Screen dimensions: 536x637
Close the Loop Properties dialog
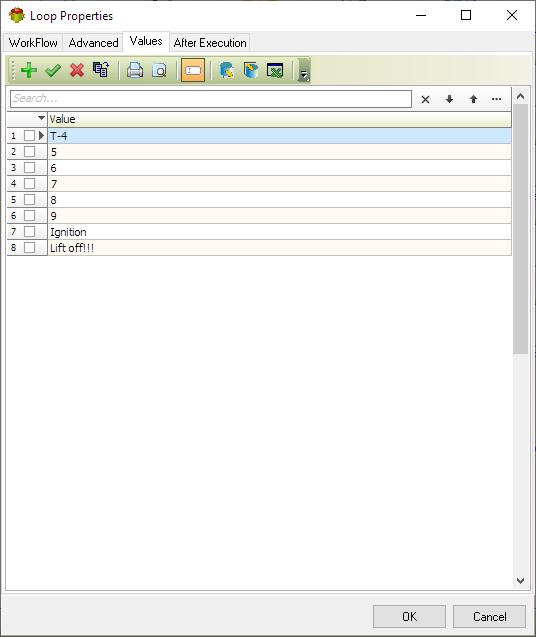point(512,15)
